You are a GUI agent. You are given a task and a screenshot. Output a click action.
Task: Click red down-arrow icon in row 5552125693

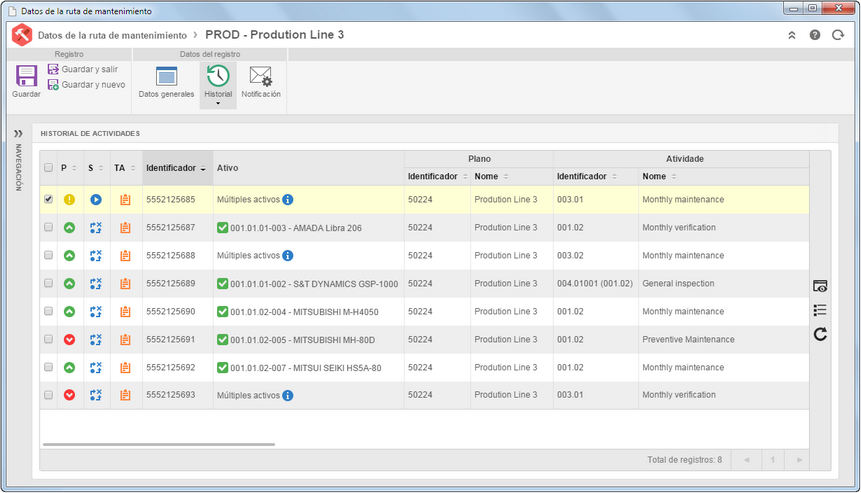point(69,395)
